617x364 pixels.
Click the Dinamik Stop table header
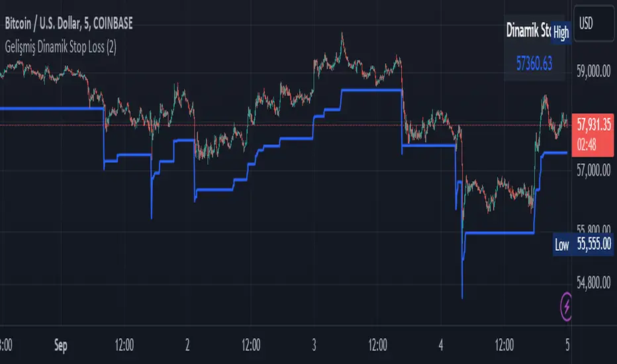pos(530,30)
